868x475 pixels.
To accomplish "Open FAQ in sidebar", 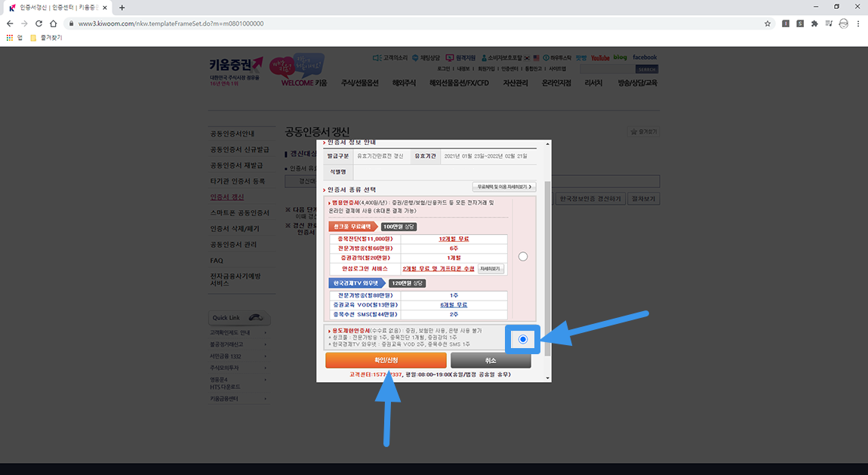I will (217, 261).
